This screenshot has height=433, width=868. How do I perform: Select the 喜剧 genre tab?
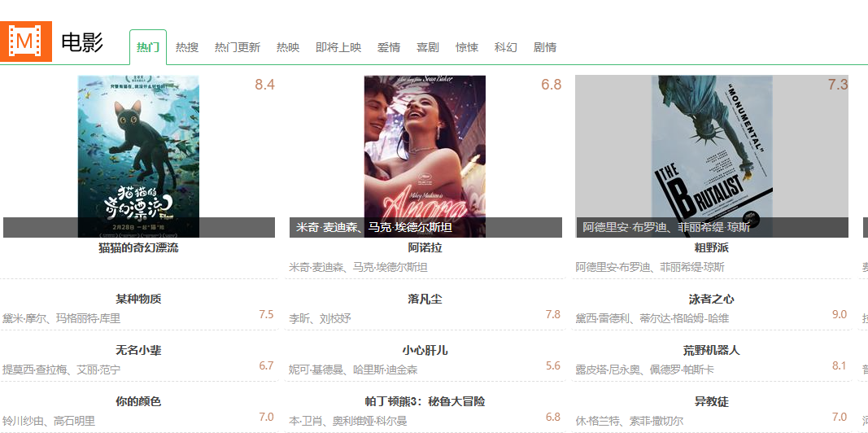tap(428, 48)
